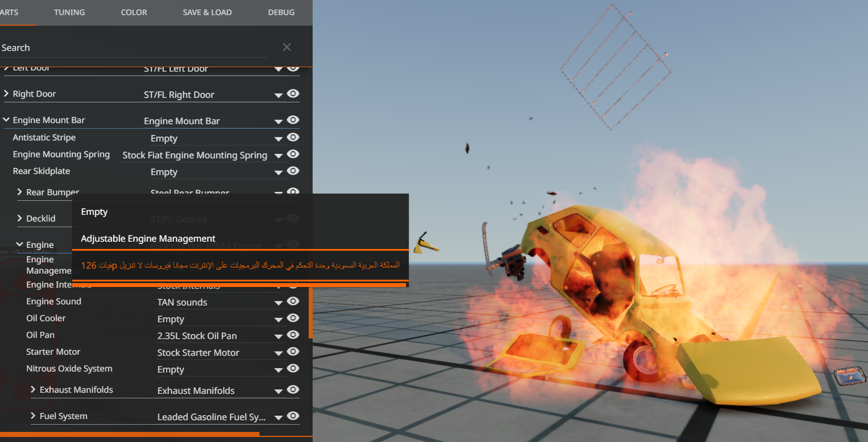Image resolution: width=868 pixels, height=442 pixels.
Task: Click the 'Starter Motor' row label
Action: tap(53, 352)
